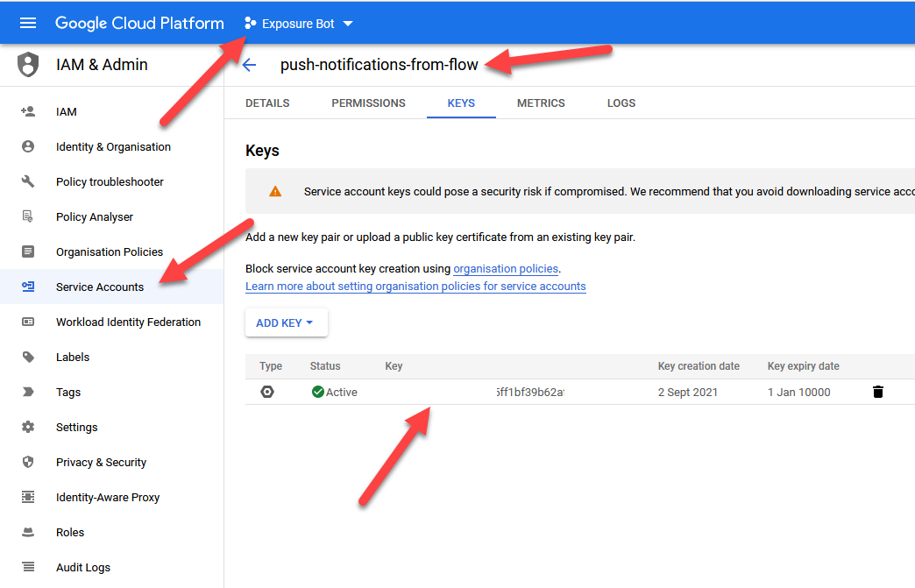
Task: Click the Labels tag icon in sidebar
Action: pyautogui.click(x=28, y=357)
